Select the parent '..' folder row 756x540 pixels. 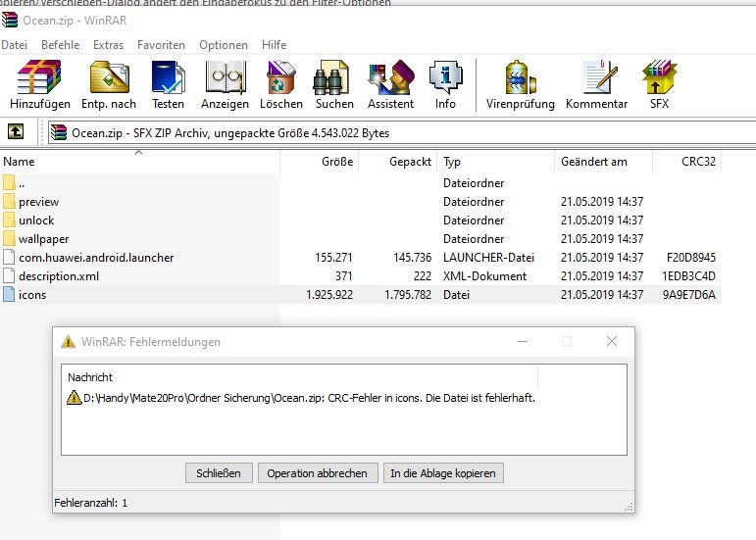(x=361, y=183)
